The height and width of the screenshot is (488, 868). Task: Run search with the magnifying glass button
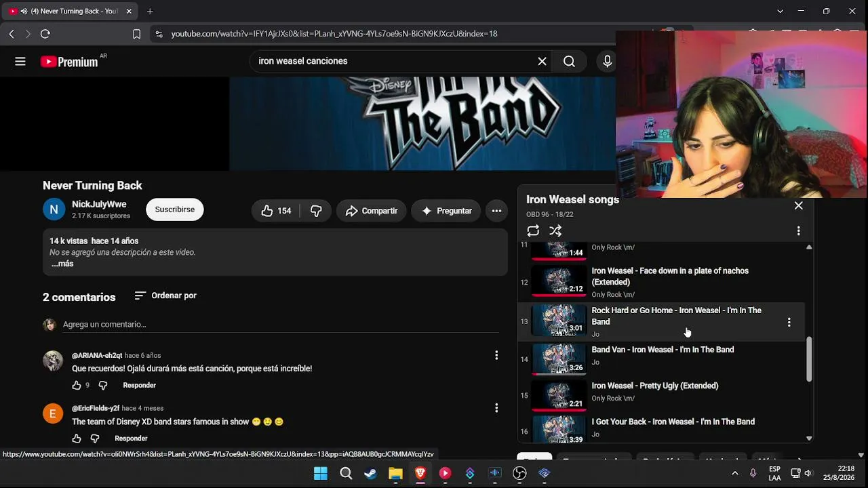[570, 62]
